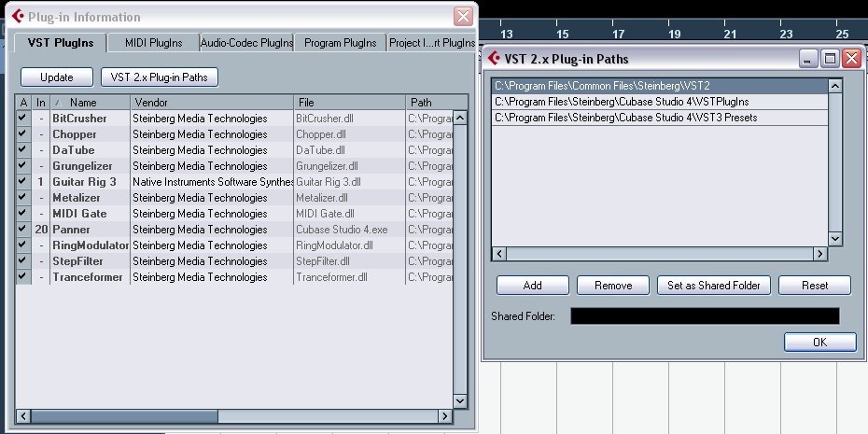The image size is (868, 434).
Task: Click bar 17 on the project ruler
Action: 619,34
